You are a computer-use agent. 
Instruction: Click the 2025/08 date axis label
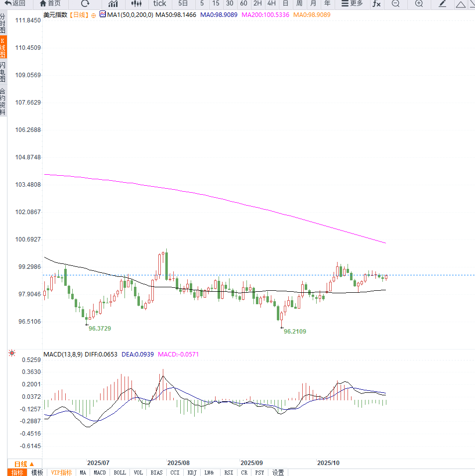tap(178, 463)
